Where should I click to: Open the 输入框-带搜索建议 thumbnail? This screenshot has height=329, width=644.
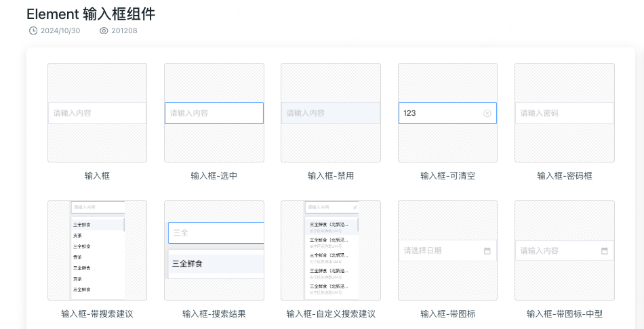tap(98, 250)
